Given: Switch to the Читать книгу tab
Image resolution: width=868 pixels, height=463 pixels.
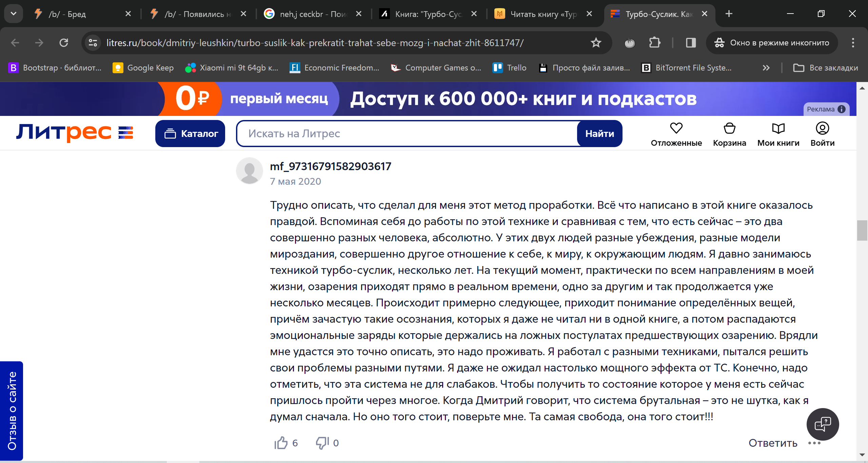Looking at the screenshot, I should (542, 14).
